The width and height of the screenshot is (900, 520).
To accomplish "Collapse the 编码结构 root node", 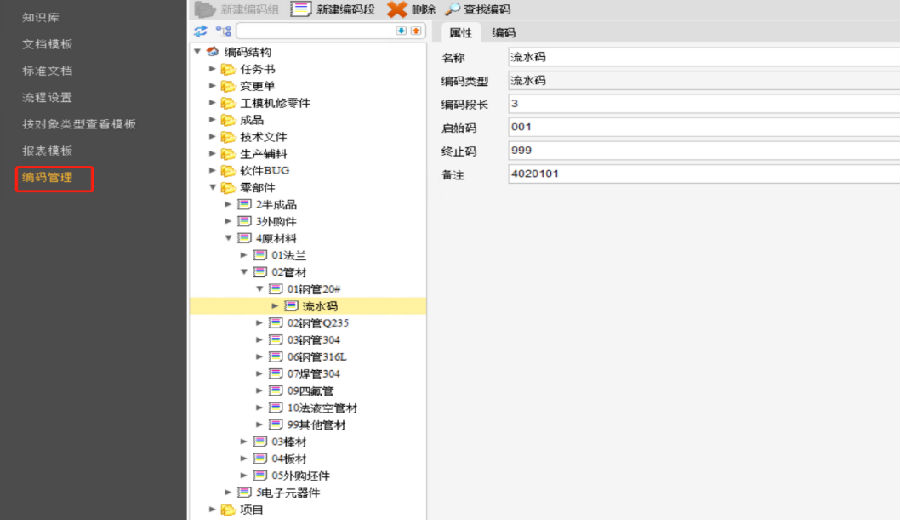I will [x=197, y=52].
